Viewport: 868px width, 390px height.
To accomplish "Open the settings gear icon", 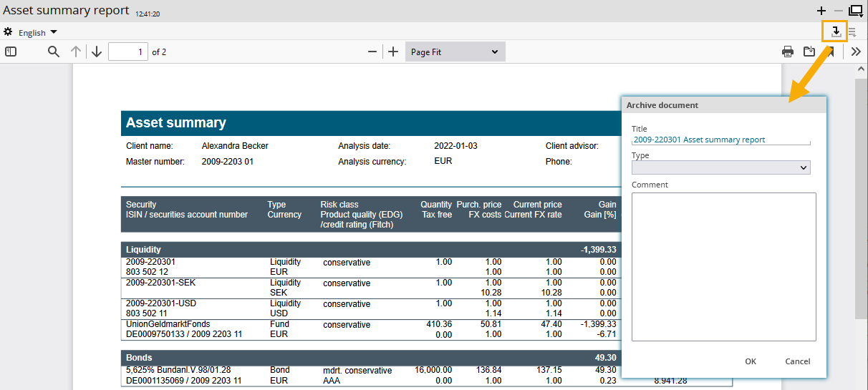I will 9,32.
